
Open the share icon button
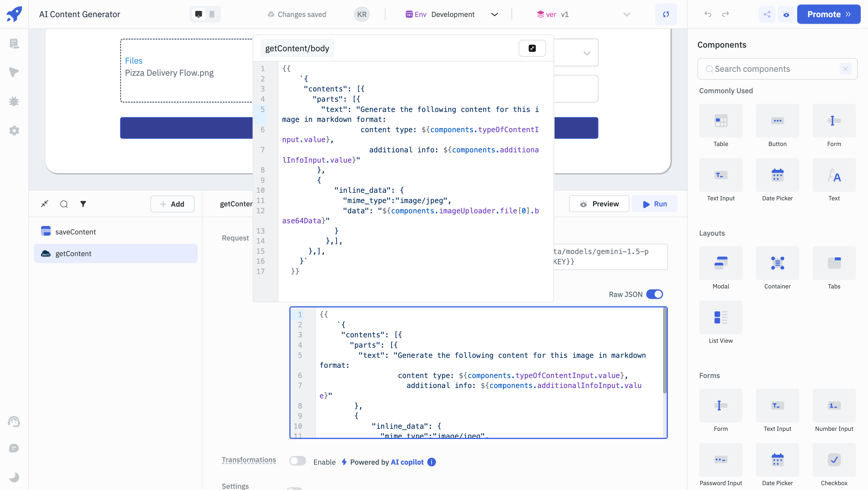point(767,14)
